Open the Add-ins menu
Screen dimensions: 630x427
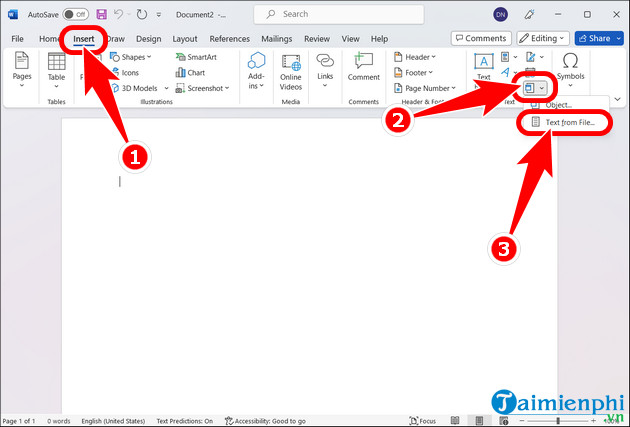click(256, 70)
